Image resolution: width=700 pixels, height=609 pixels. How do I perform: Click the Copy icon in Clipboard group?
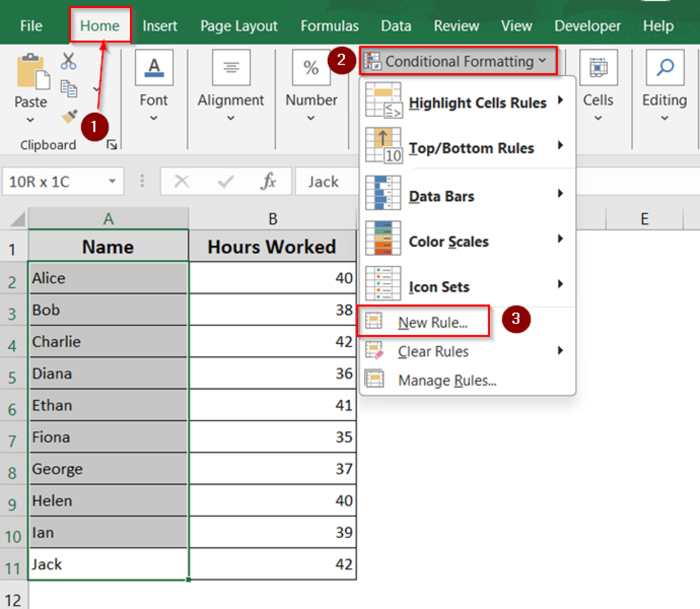coord(68,89)
